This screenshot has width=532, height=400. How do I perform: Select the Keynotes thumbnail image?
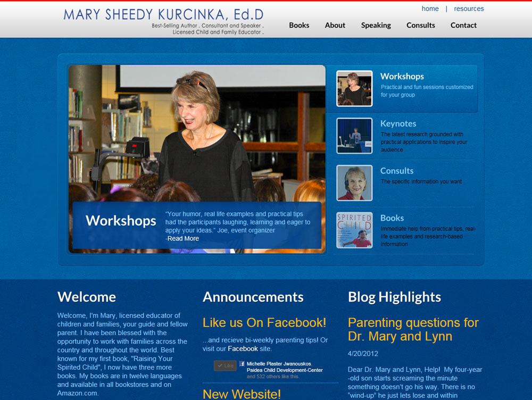click(x=354, y=136)
